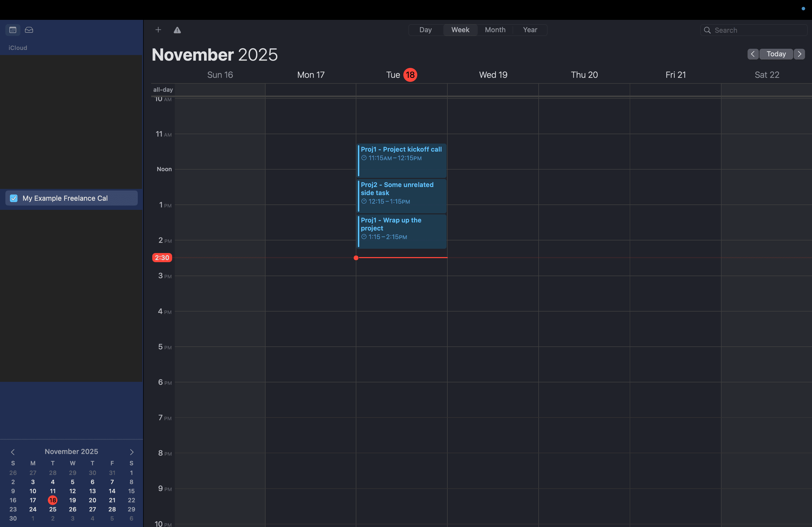Select the Week view tab

pyautogui.click(x=460, y=30)
